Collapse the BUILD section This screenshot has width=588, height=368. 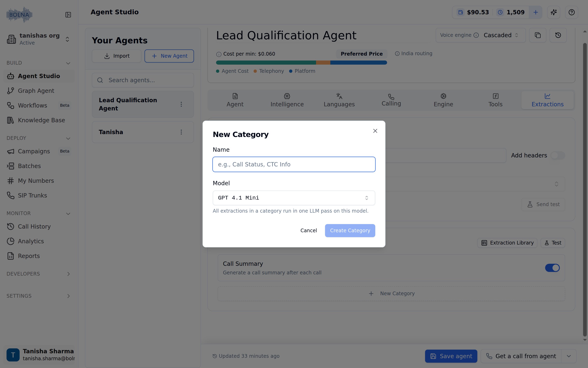coord(39,63)
